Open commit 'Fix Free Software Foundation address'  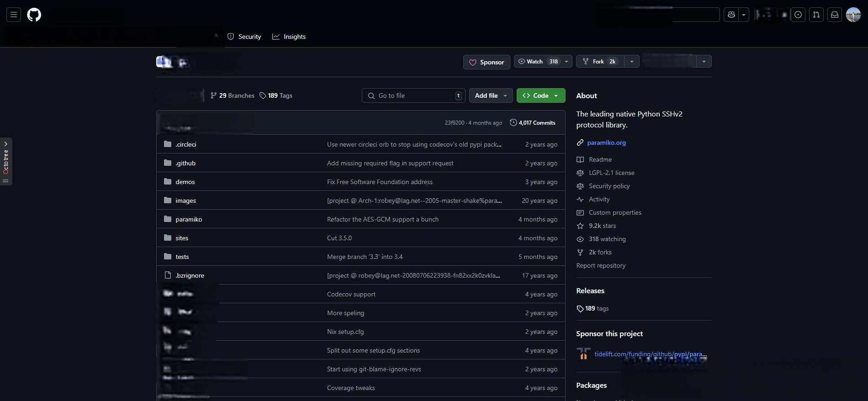coord(380,182)
